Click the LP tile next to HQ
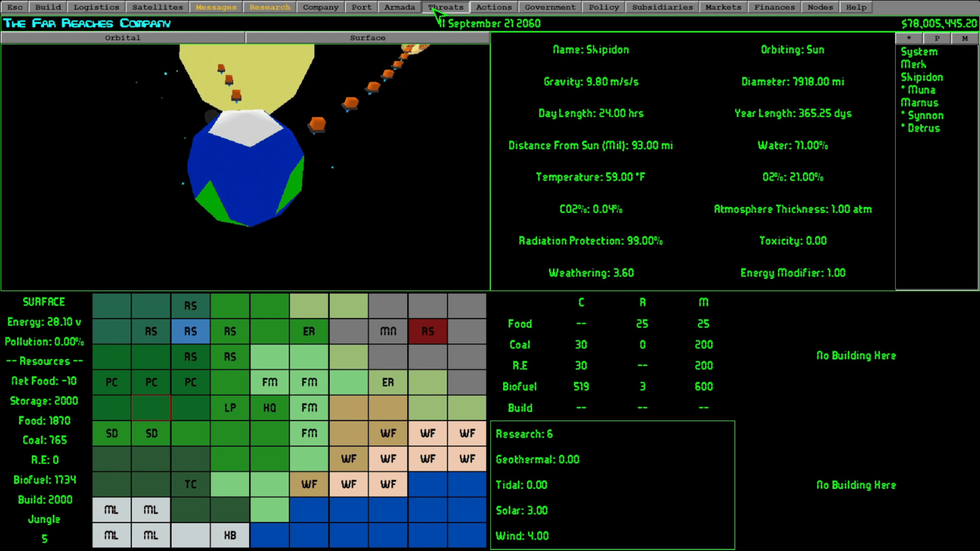This screenshot has height=551, width=980. click(230, 408)
